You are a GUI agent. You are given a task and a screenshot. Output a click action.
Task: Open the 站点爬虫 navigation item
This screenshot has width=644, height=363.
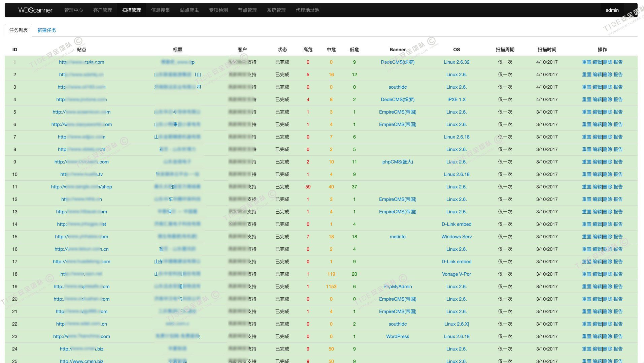point(189,10)
